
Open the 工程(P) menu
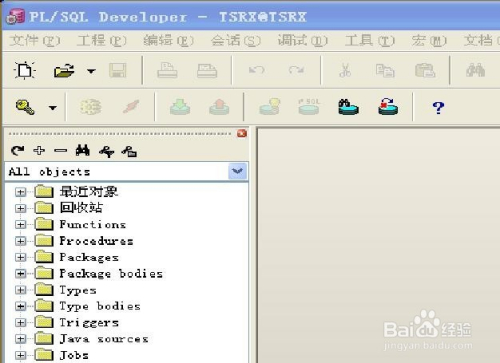pyautogui.click(x=102, y=41)
